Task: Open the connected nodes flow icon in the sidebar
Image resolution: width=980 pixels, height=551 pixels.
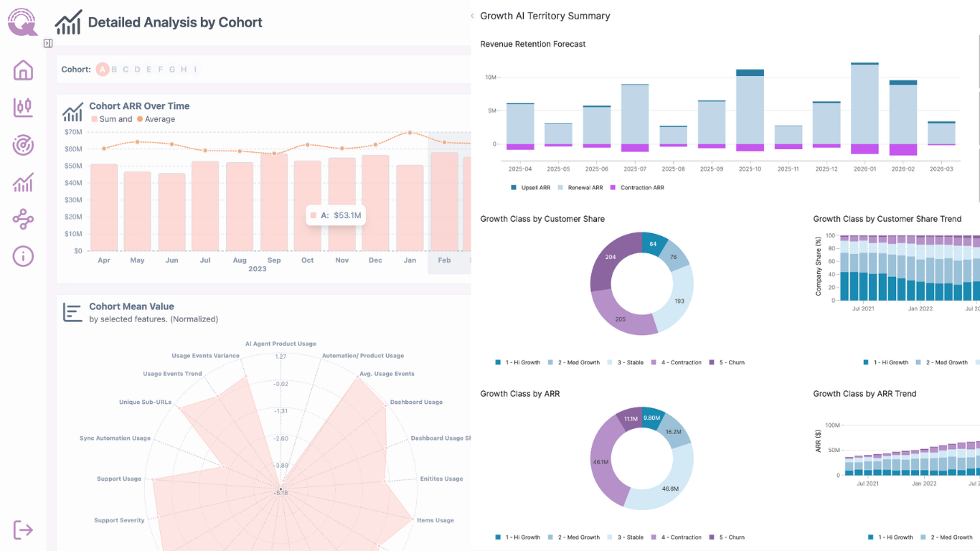Action: pos(23,219)
